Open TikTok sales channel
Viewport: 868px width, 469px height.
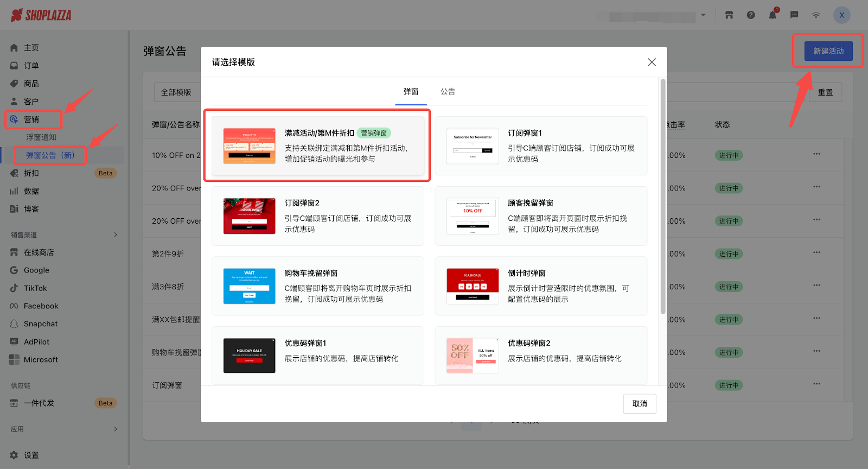(x=35, y=288)
